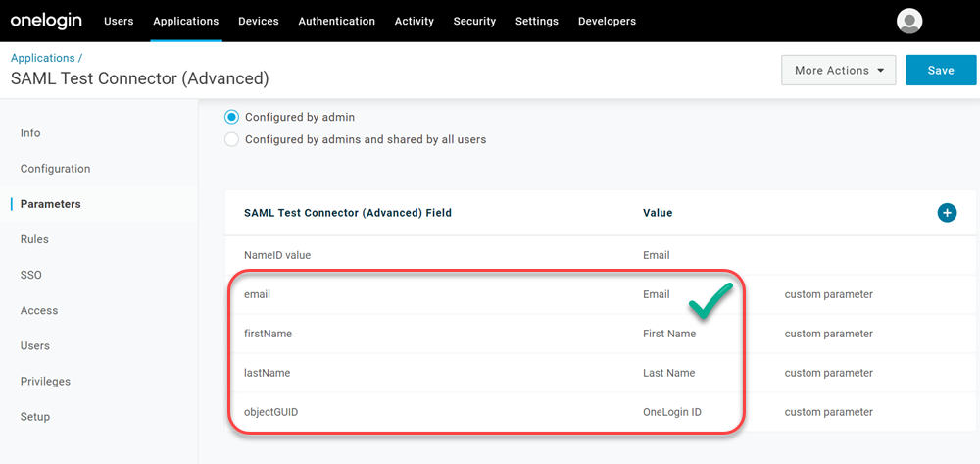Open the Applications top menu
The image size is (980, 464).
[186, 21]
